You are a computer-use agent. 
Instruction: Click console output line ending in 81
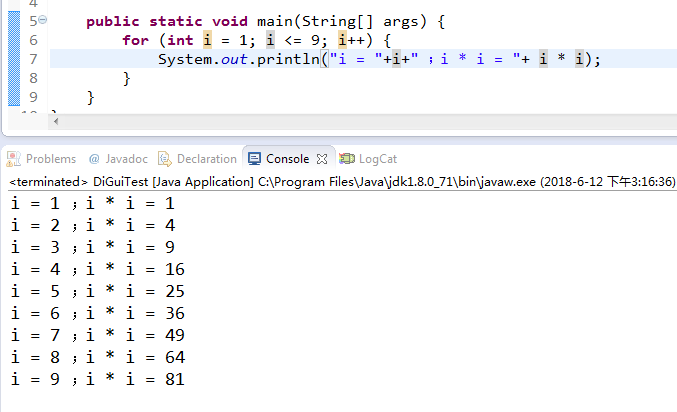click(x=98, y=379)
